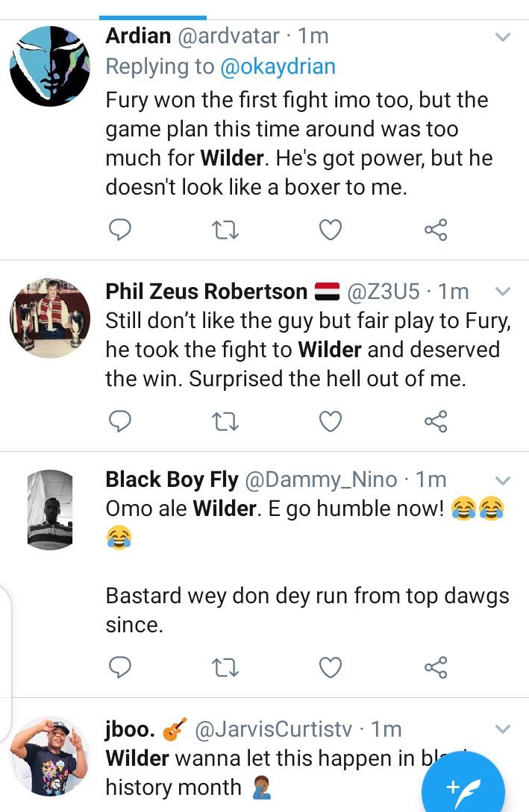Like Ardian's tweet

click(330, 230)
